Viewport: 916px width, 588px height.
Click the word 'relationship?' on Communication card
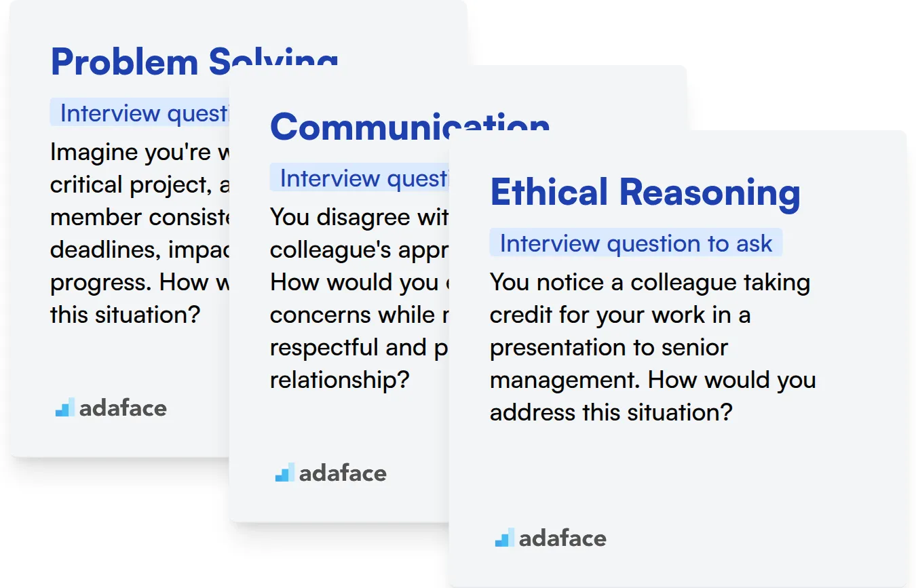pyautogui.click(x=339, y=380)
